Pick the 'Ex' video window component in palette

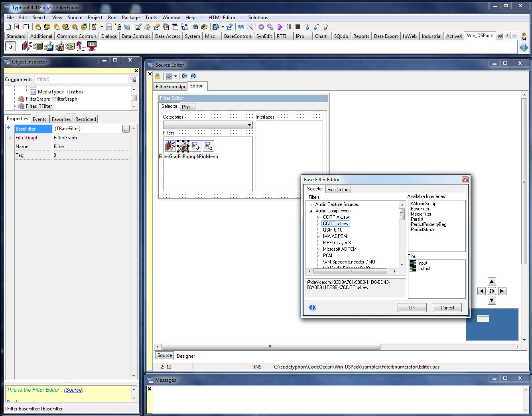pyautogui.click(x=92, y=46)
